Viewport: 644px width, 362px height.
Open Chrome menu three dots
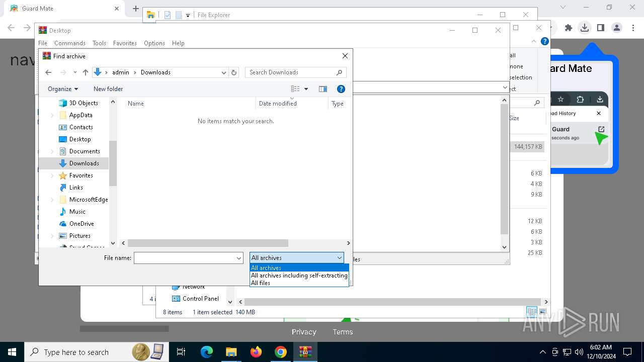click(633, 28)
